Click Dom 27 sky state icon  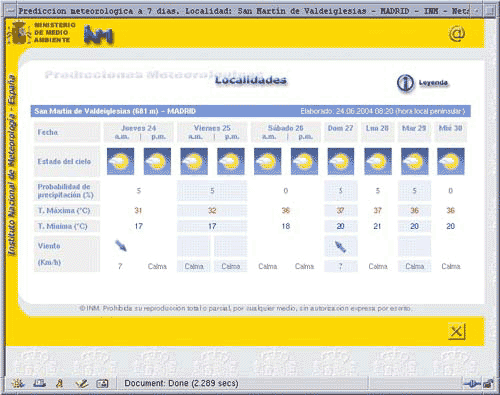click(341, 162)
